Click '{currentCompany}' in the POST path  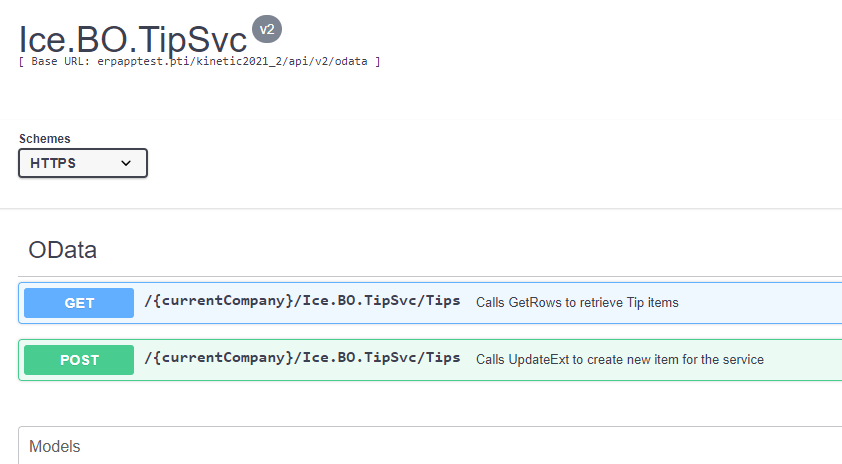pos(222,358)
